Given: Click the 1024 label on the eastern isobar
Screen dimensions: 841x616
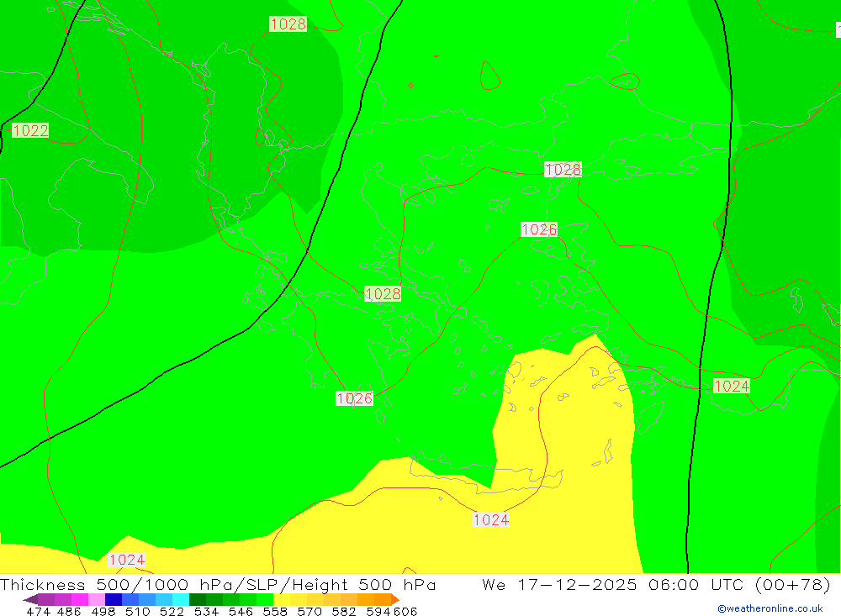Looking at the screenshot, I should click(732, 386).
